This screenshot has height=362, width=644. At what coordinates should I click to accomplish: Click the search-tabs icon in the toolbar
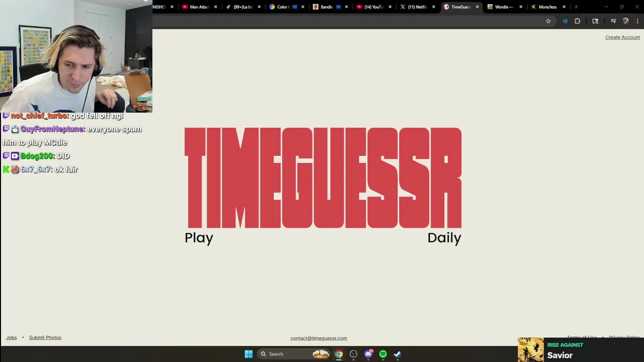tap(595, 21)
